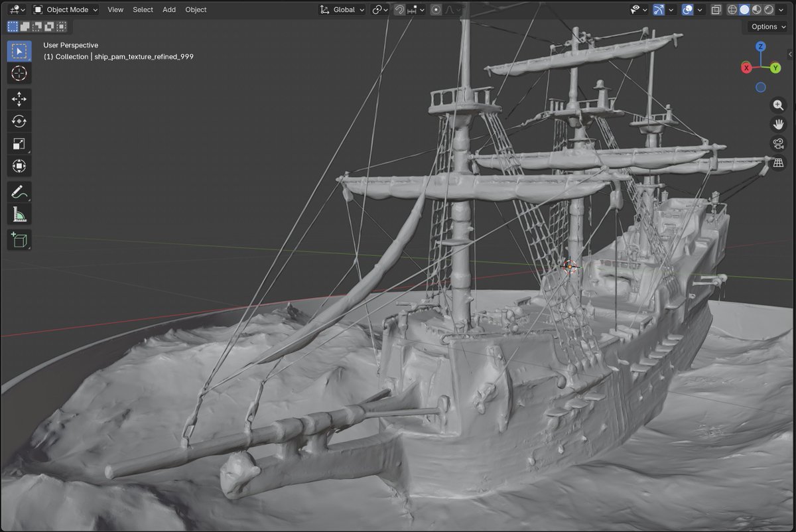Activate the Rotate tool
Viewport: 796px width, 532px height.
point(19,121)
